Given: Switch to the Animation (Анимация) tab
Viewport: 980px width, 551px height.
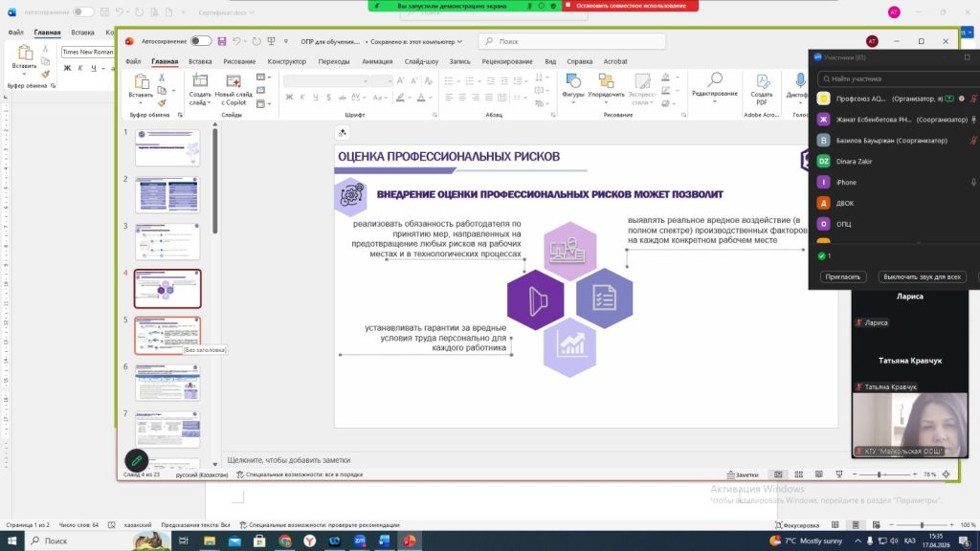Looking at the screenshot, I should click(x=377, y=61).
